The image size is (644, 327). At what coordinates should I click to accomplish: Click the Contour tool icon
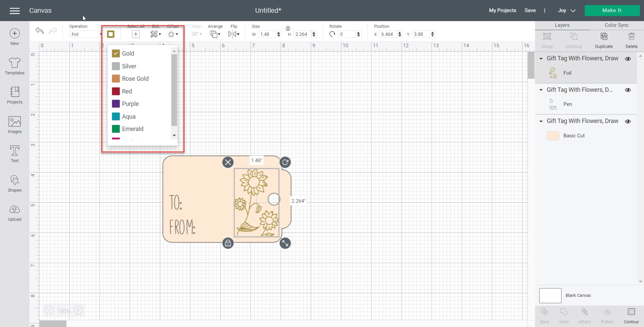click(x=631, y=315)
